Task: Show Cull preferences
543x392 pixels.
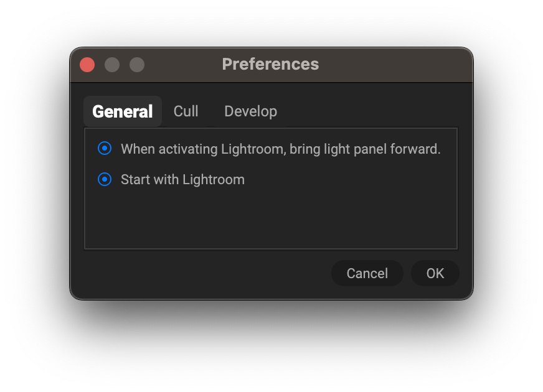Action: point(186,111)
